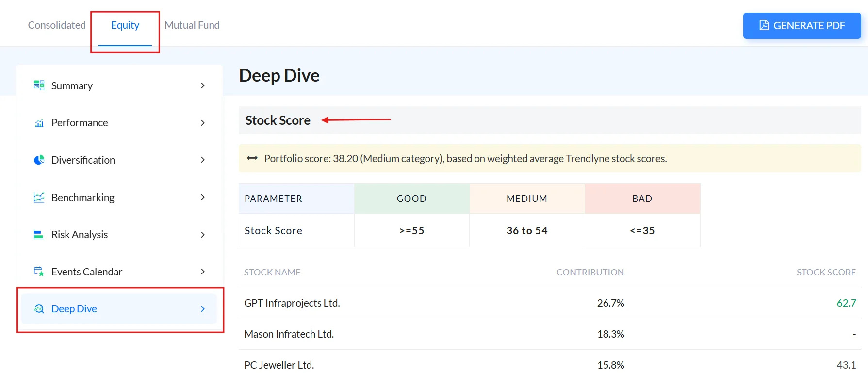Expand the Risk Analysis chevron

[x=203, y=235]
